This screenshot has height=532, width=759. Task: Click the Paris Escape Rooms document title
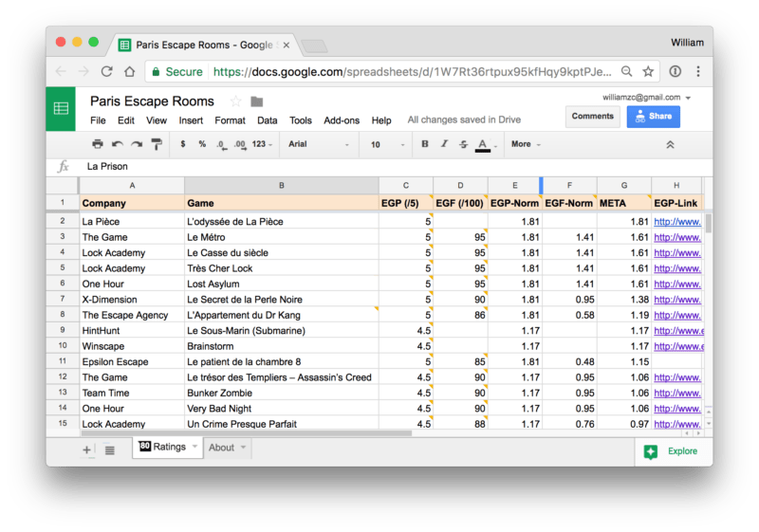coord(152,101)
